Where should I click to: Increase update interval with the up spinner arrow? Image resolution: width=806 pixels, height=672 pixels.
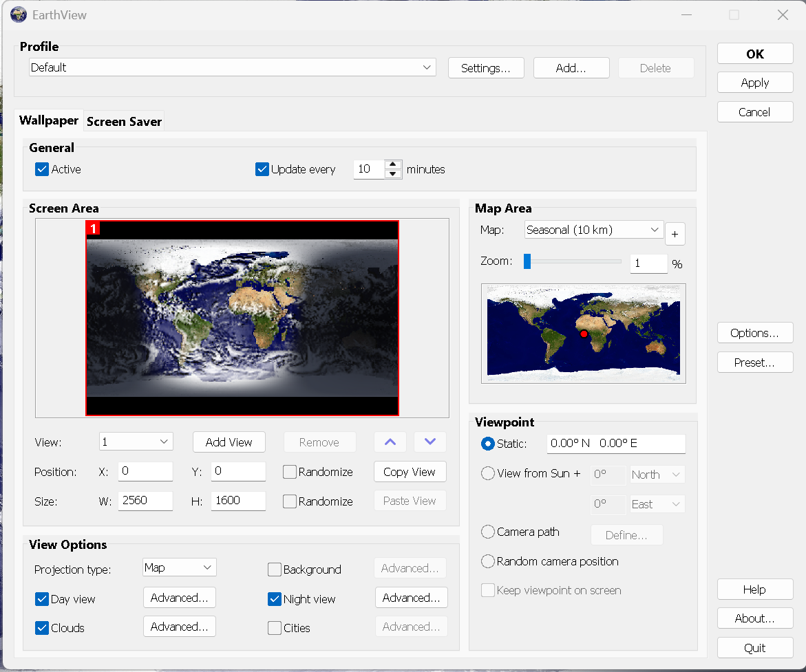[393, 164]
